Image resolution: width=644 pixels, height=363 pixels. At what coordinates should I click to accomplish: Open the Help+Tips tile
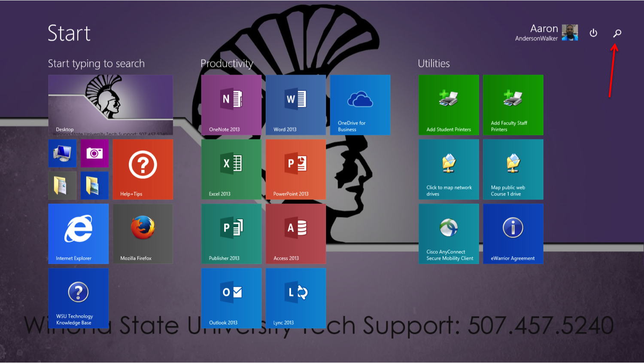[x=143, y=169]
